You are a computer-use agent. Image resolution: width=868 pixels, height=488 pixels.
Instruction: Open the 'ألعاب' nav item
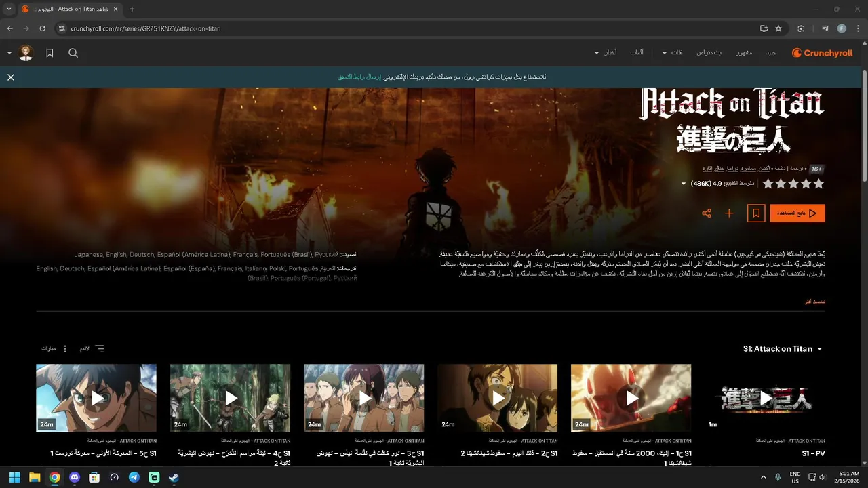coord(636,53)
